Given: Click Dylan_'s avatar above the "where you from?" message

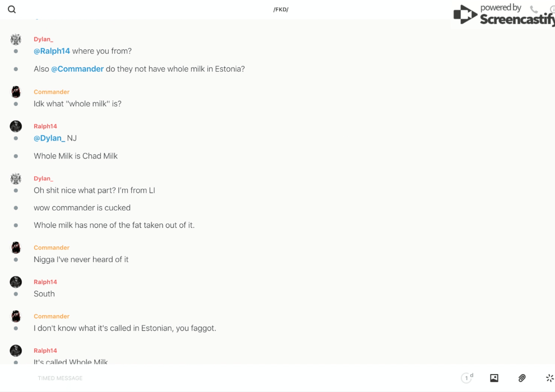Looking at the screenshot, I should 16,39.
